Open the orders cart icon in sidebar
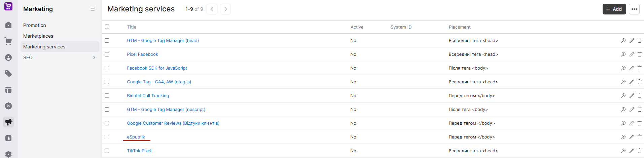This screenshot has width=644, height=158. [x=8, y=41]
